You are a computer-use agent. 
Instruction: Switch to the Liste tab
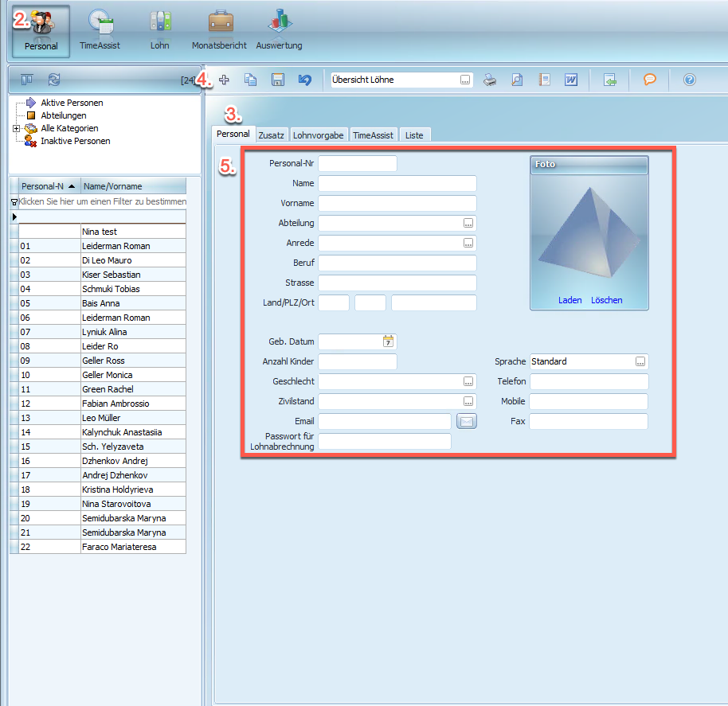[415, 135]
